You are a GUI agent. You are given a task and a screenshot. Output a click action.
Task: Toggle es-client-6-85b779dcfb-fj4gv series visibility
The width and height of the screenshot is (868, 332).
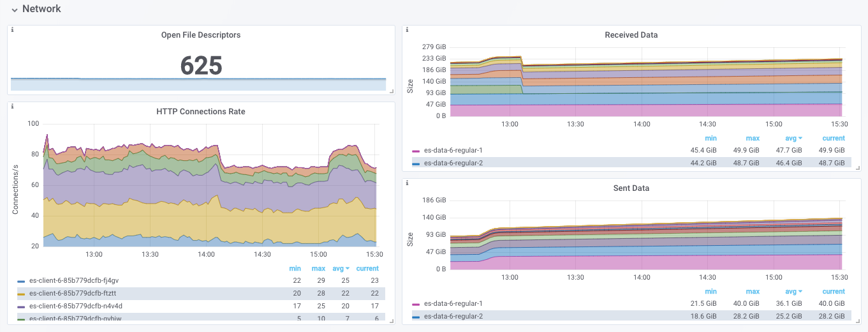click(x=74, y=280)
